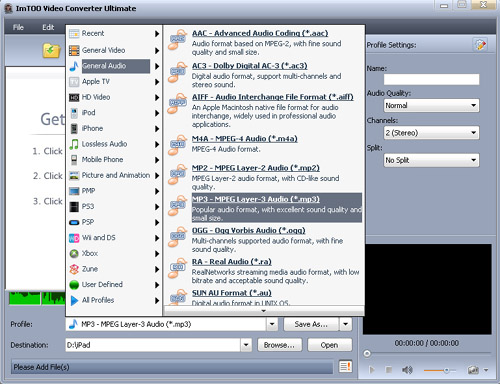Click the MP3 format icon
Screen dimensions: 500x384
click(177, 206)
